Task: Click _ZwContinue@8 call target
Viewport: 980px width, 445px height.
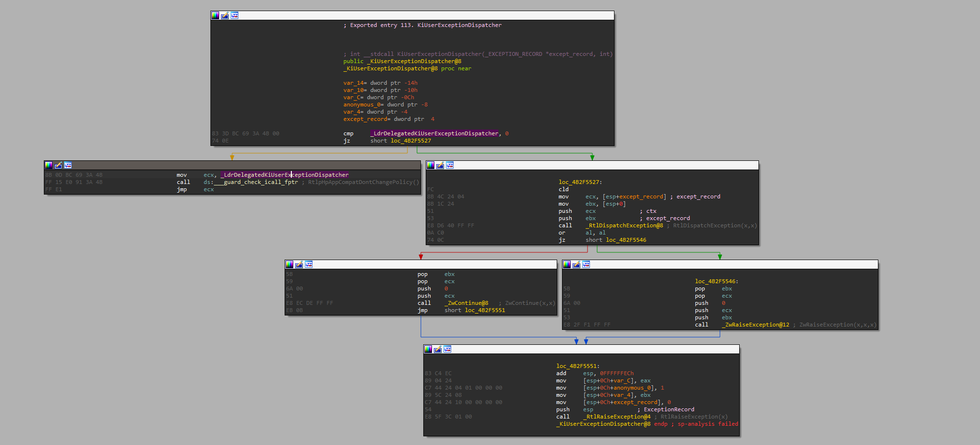Action: pos(466,303)
